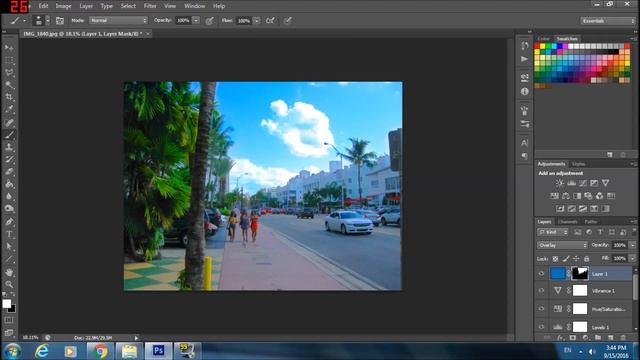Hide the Vibrance 1 layer
Viewport: 640px width, 360px height.
(542, 291)
